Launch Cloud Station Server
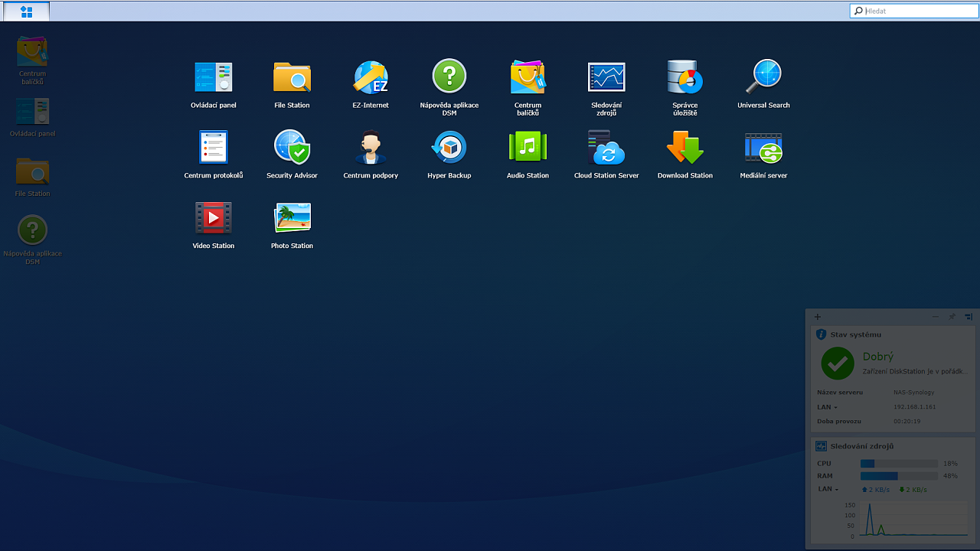980x551 pixels. point(606,147)
